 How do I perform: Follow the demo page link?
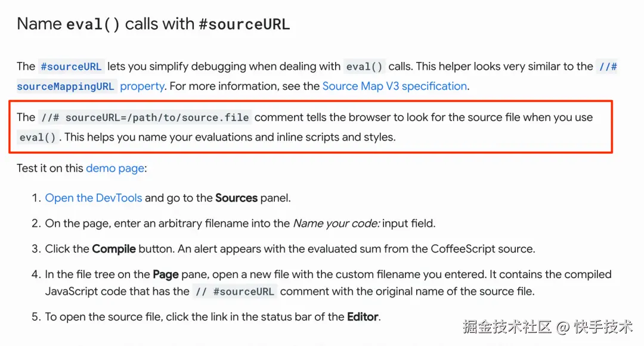pos(115,168)
